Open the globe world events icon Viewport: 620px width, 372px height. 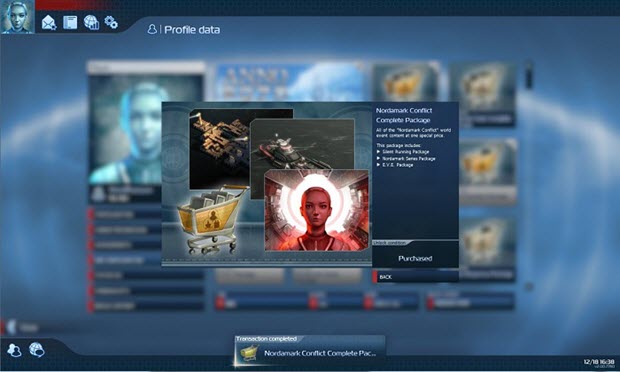tap(91, 22)
